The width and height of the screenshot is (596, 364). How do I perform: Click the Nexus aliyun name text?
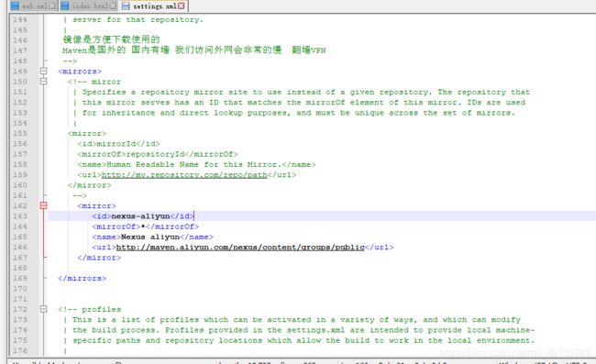(x=150, y=237)
